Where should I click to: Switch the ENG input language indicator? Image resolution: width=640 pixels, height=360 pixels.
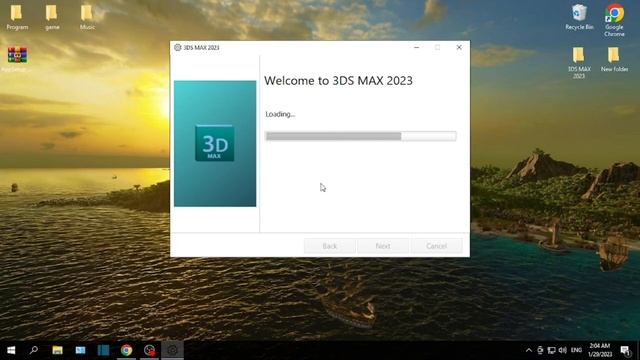(x=576, y=350)
